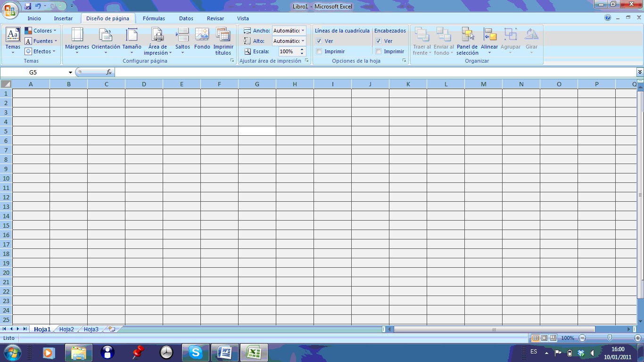
Task: Click Panel de selección button
Action: tap(467, 41)
